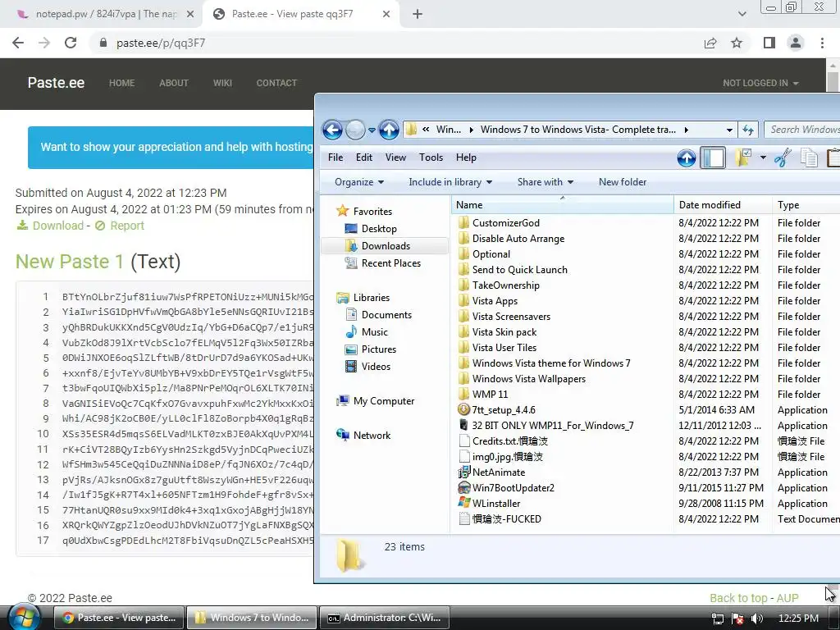Viewport: 840px width, 630px height.
Task: Open the NOT LOGGED IN dropdown
Action: point(760,83)
